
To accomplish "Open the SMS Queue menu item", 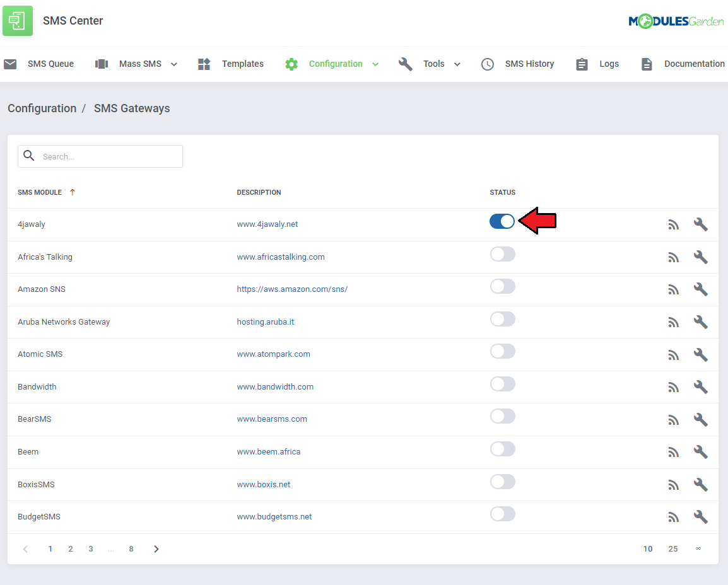I will [x=50, y=64].
